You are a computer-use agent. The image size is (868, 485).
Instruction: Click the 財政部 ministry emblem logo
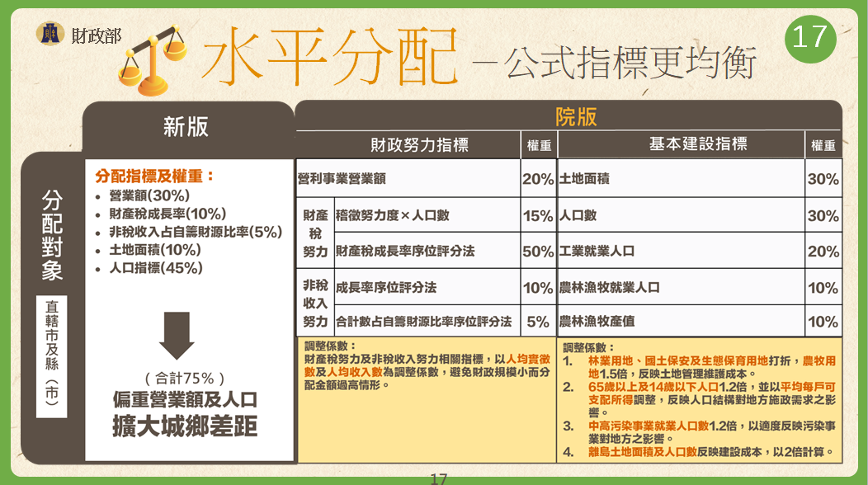click(51, 34)
